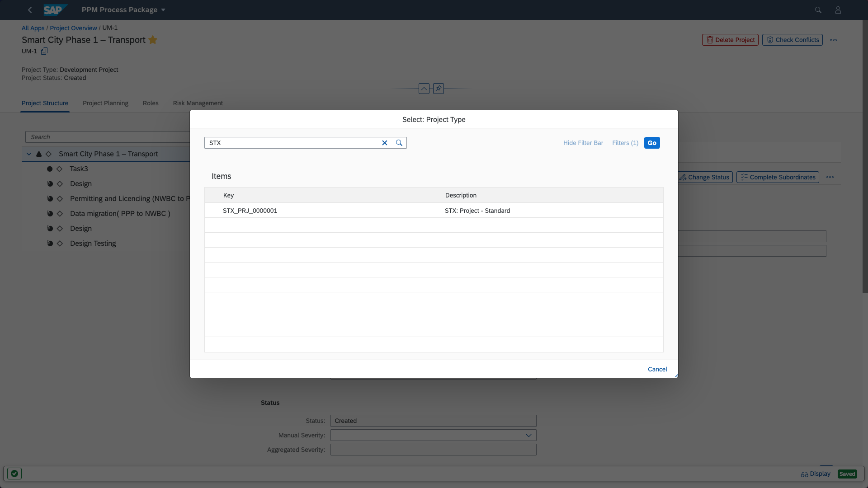Select row STX_PRJ_0000001 via row selector
Screen dimensions: 868x488
point(212,211)
